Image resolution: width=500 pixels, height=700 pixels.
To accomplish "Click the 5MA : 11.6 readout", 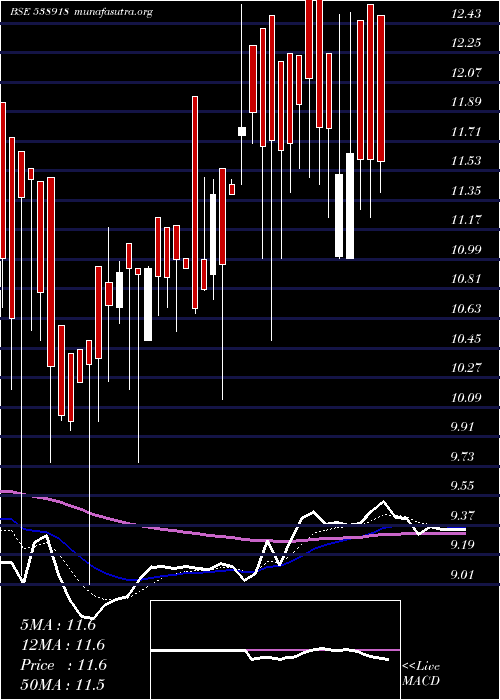I will tap(58, 625).
